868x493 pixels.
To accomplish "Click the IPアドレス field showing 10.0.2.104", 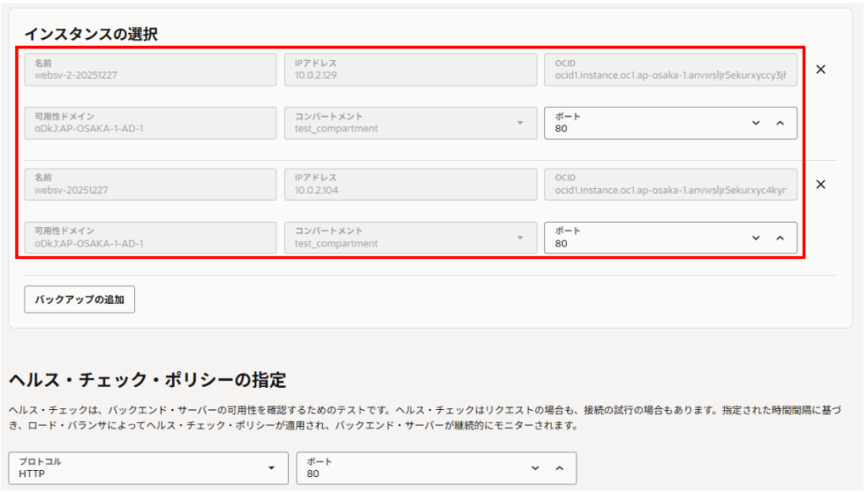I will pos(410,185).
